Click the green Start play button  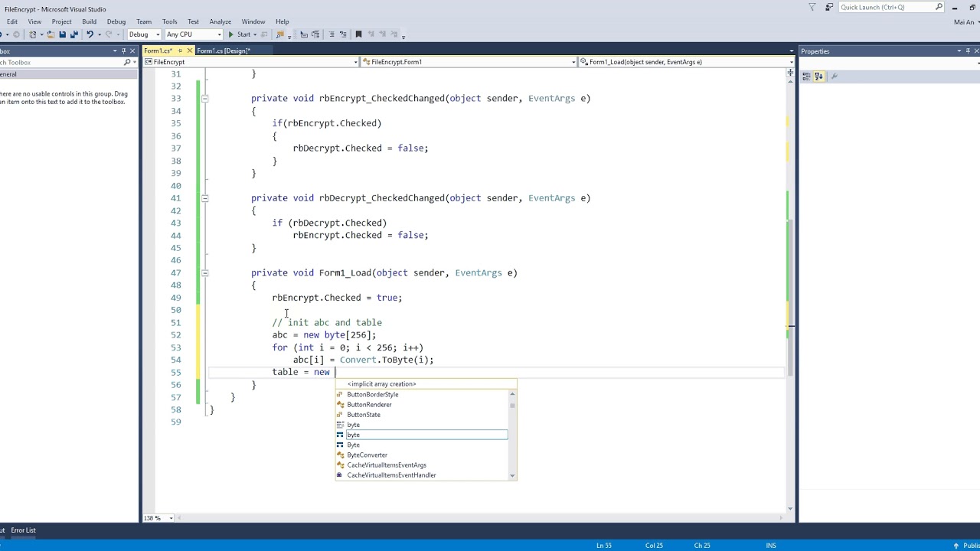(x=230, y=34)
